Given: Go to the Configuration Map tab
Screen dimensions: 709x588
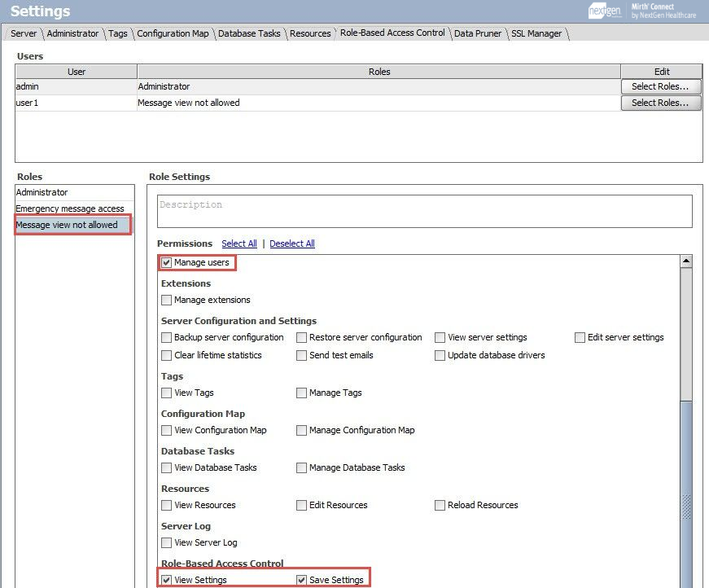Looking at the screenshot, I should [x=173, y=33].
